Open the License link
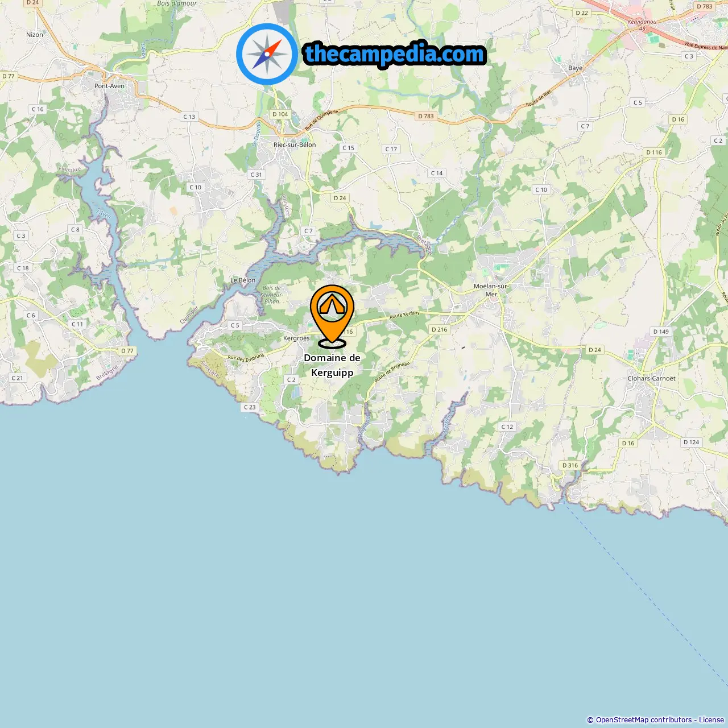 712,720
